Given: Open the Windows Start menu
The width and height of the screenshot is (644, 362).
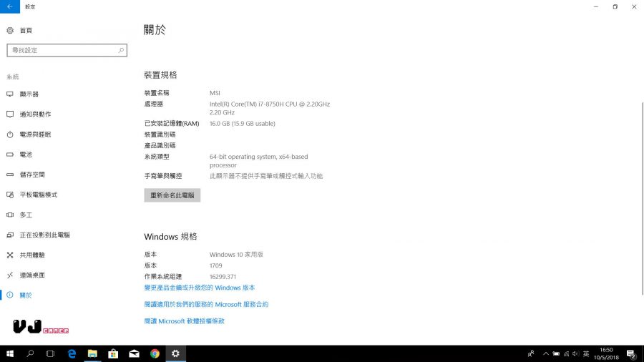Looking at the screenshot, I should 10,353.
